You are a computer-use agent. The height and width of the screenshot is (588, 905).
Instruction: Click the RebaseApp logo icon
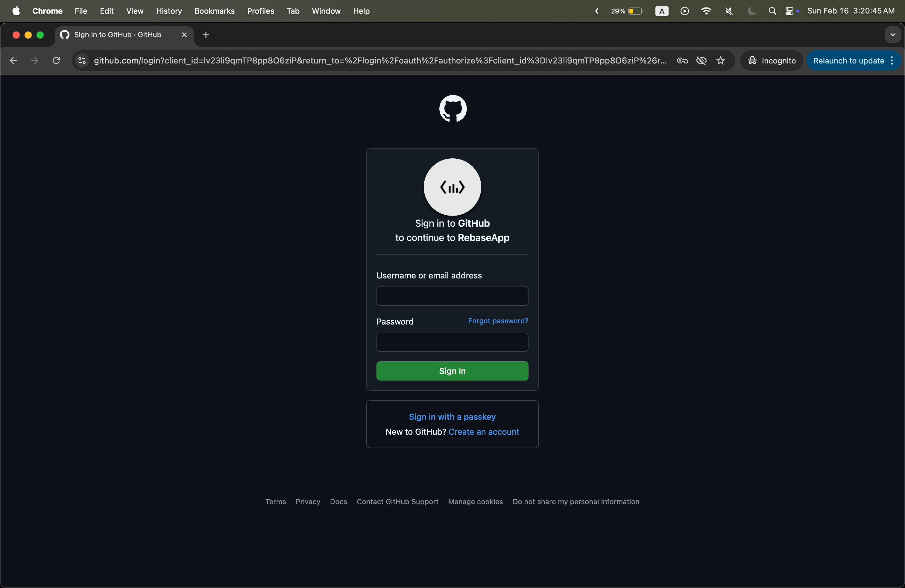[452, 187]
